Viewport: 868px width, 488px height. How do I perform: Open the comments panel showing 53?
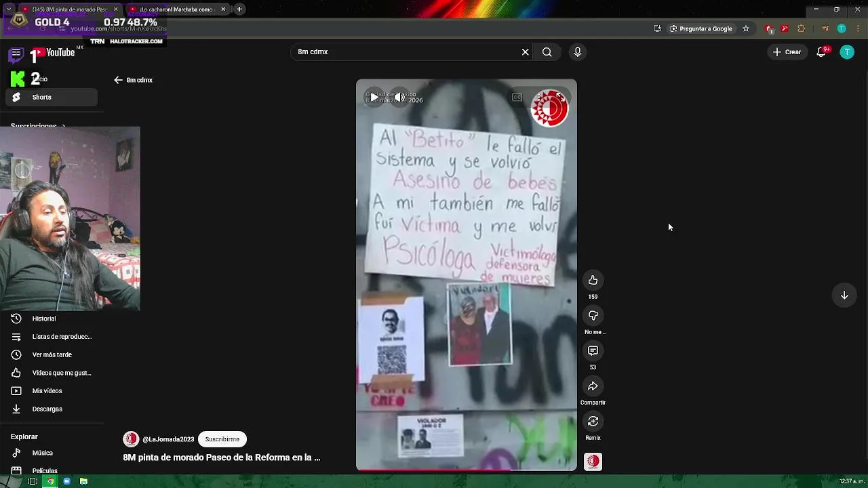[x=593, y=351]
